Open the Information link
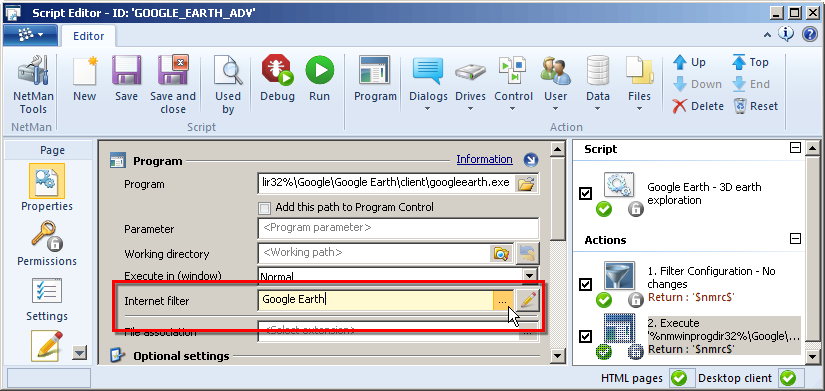Screen dimensions: 825x391 (x=484, y=159)
